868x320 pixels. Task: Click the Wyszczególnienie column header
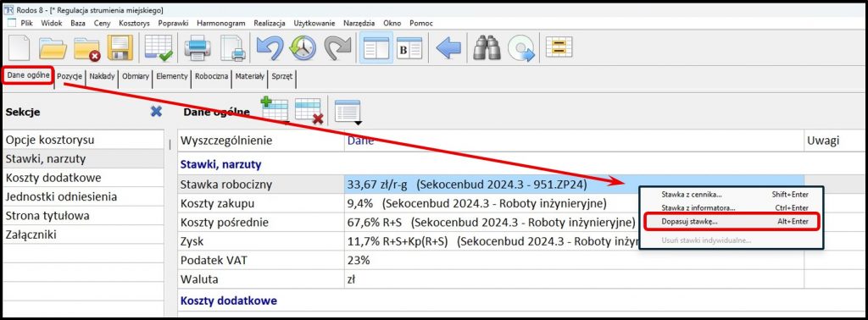click(261, 141)
